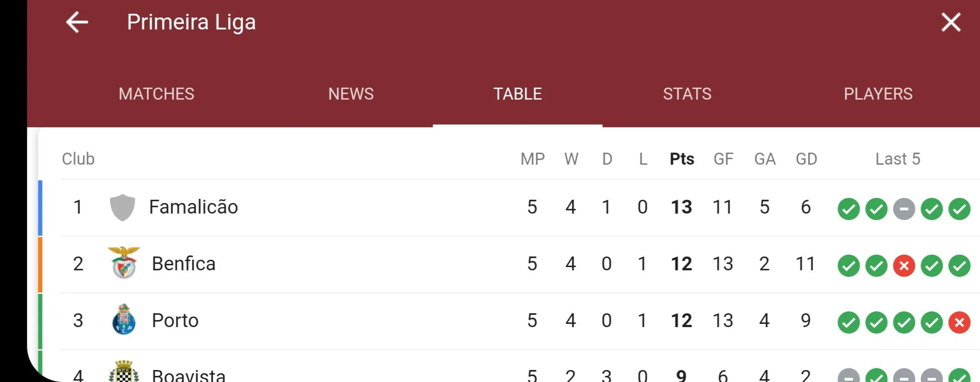This screenshot has width=980, height=382.
Task: Click the Last 5 column header
Action: click(897, 159)
